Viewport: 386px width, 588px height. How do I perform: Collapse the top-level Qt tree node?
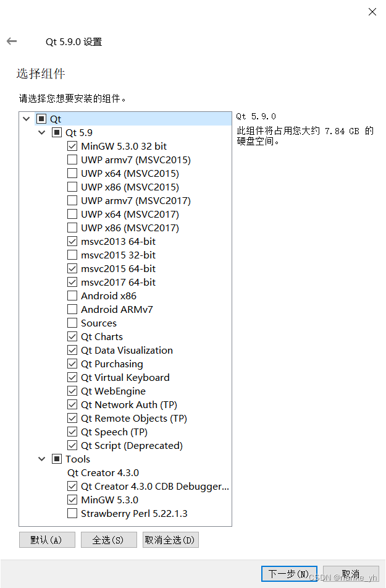click(26, 119)
